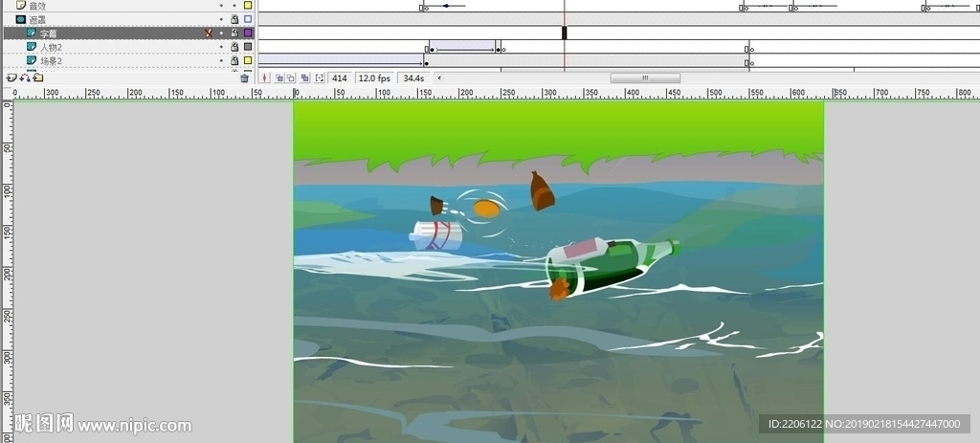980x443 pixels.
Task: Click the crossed-out pencil on 字幕 layer
Action: pos(209,33)
